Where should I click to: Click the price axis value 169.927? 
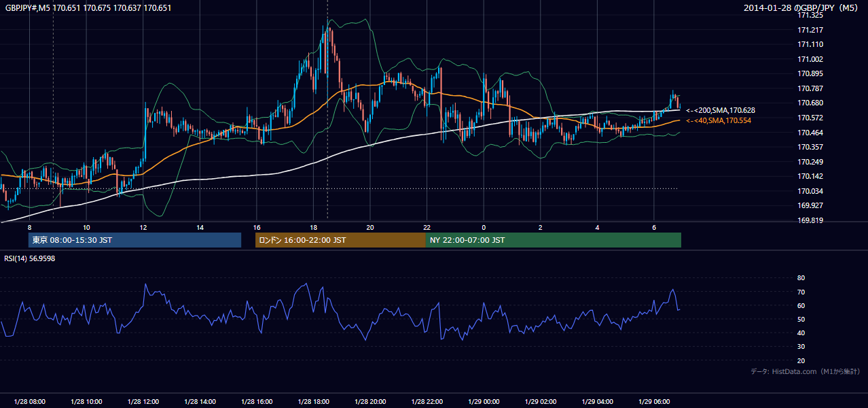[810, 205]
